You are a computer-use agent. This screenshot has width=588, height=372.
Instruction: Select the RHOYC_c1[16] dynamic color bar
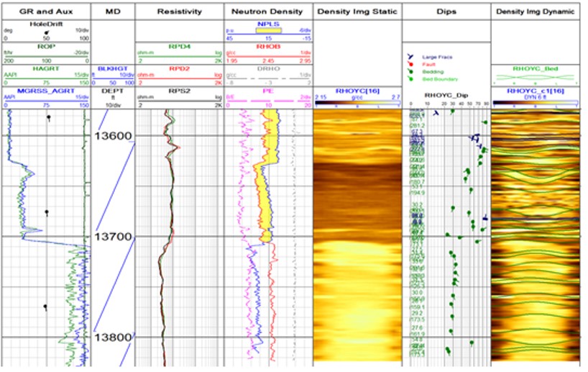click(x=537, y=104)
